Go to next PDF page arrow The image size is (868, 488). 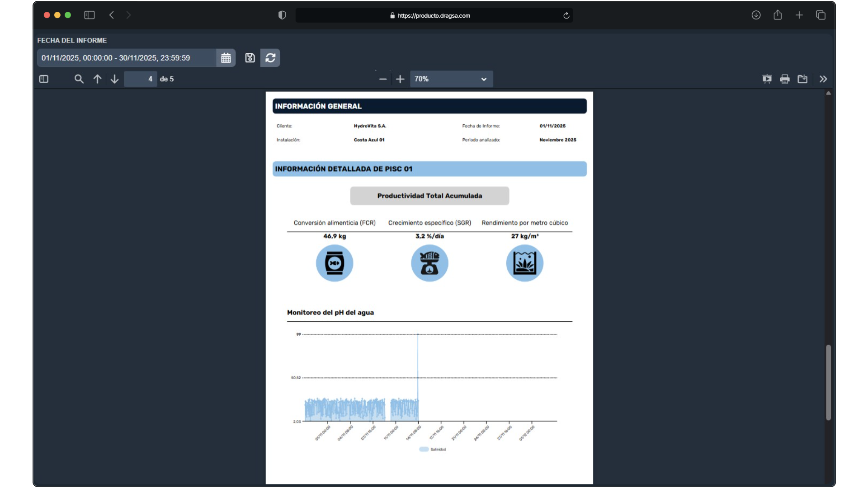(x=114, y=79)
